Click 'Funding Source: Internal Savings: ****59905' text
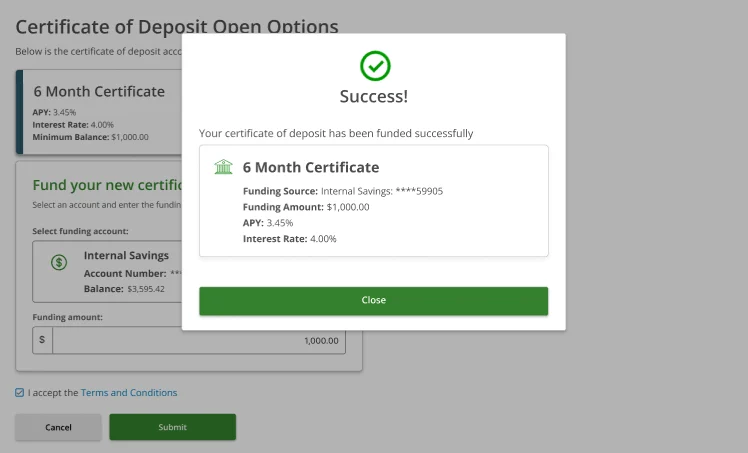748x453 pixels. (x=343, y=191)
